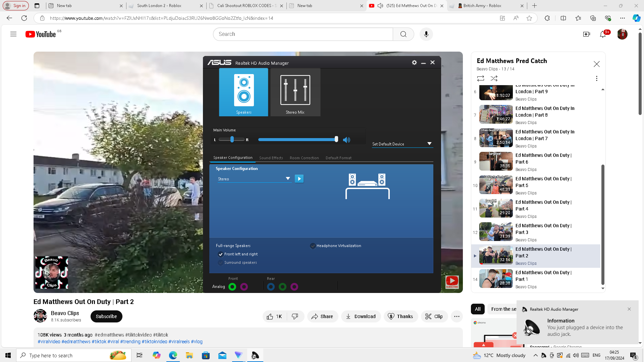Switch to British Army - Roblox tab
The image size is (644, 362).
click(486, 6)
